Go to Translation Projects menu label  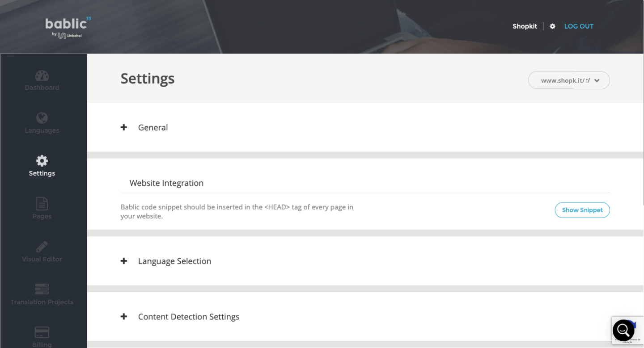tap(42, 302)
